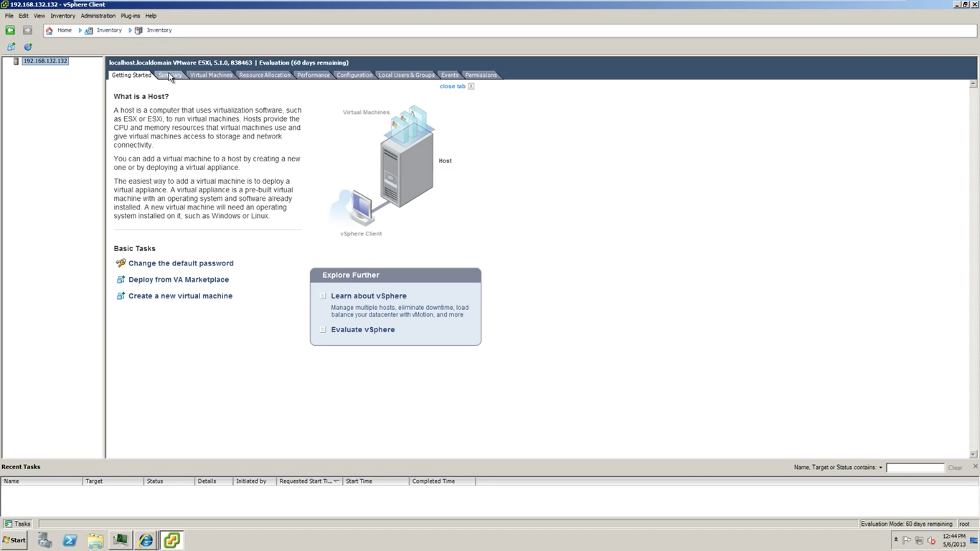Open the Local Users & Groups tab
980x551 pixels.
pyautogui.click(x=406, y=75)
